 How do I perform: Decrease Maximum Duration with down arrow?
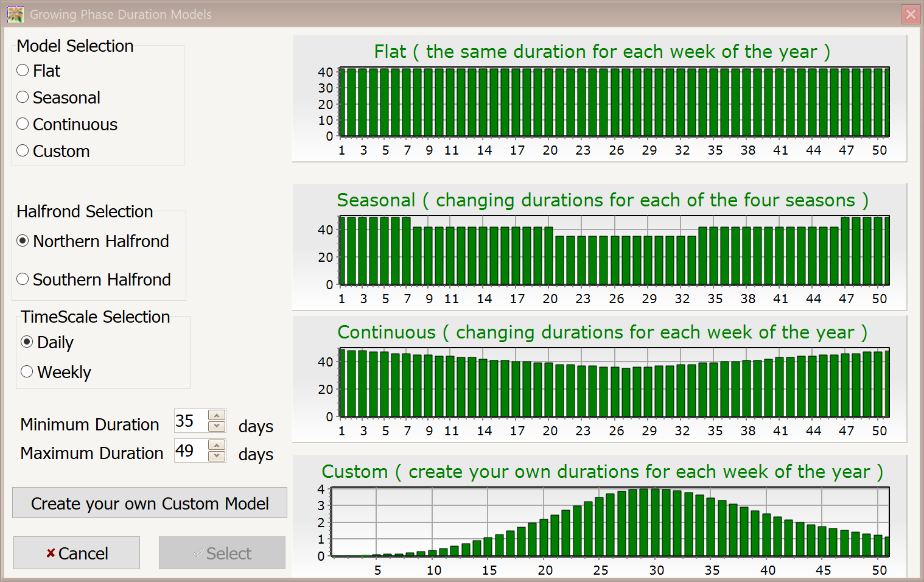[217, 456]
